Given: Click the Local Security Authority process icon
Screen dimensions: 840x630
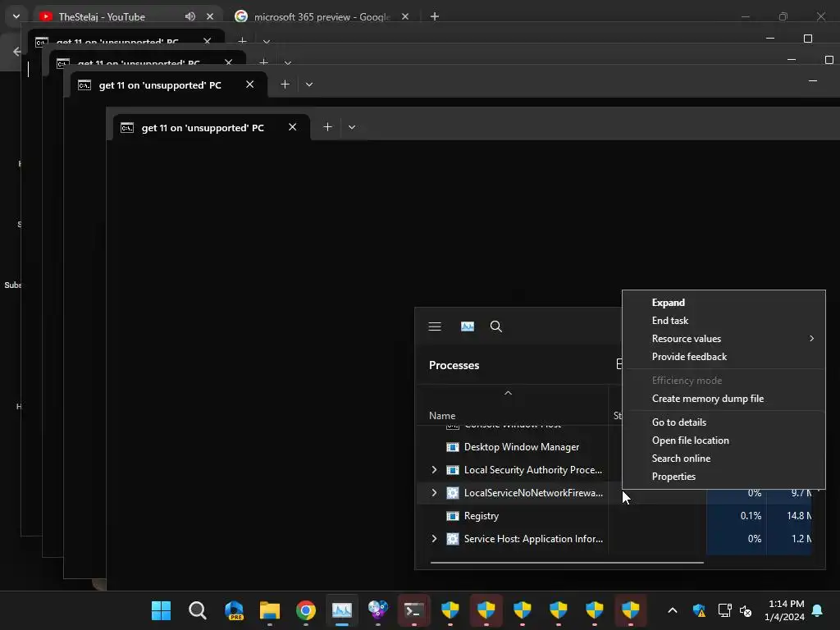Looking at the screenshot, I should pos(453,470).
